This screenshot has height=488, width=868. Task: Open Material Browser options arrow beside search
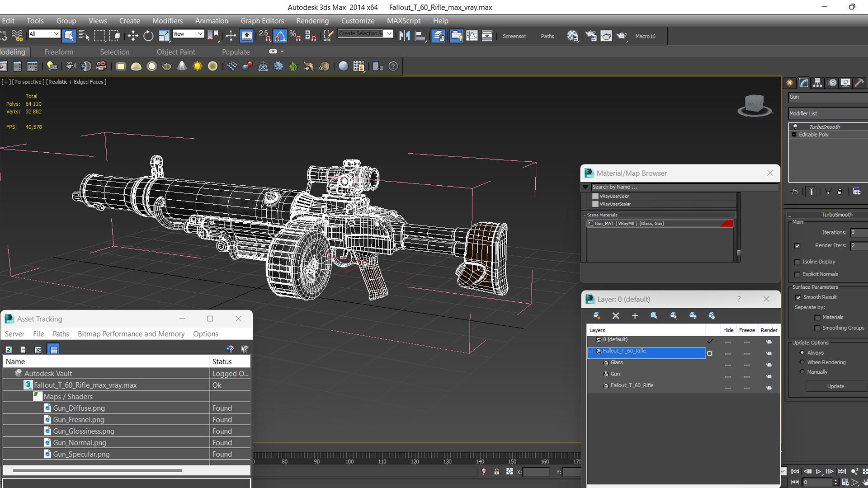coord(585,187)
